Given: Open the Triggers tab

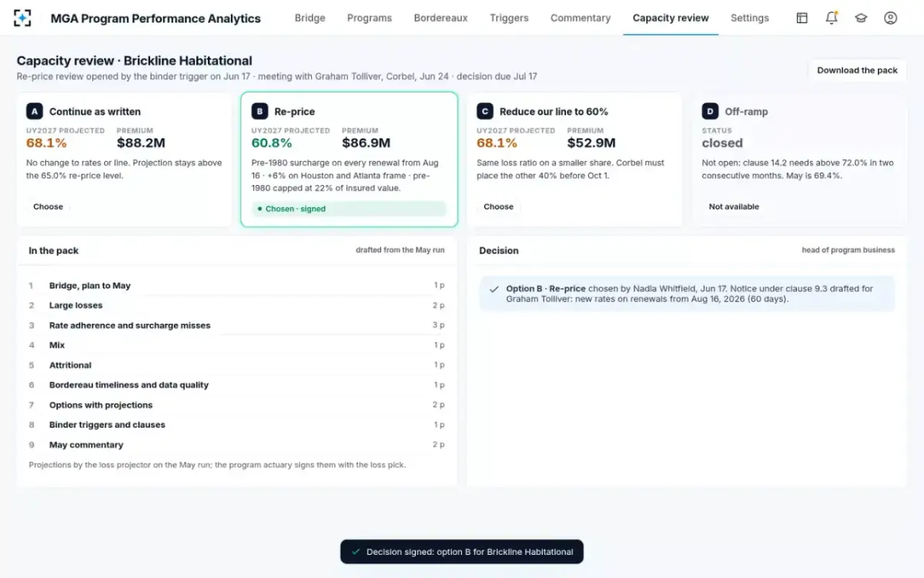Looking at the screenshot, I should tap(509, 18).
